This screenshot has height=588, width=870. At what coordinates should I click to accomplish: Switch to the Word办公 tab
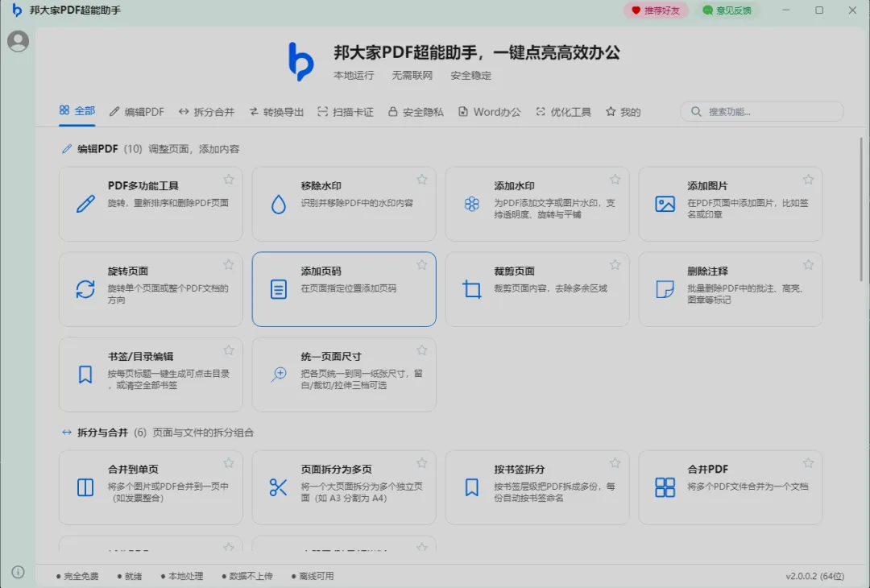click(490, 112)
